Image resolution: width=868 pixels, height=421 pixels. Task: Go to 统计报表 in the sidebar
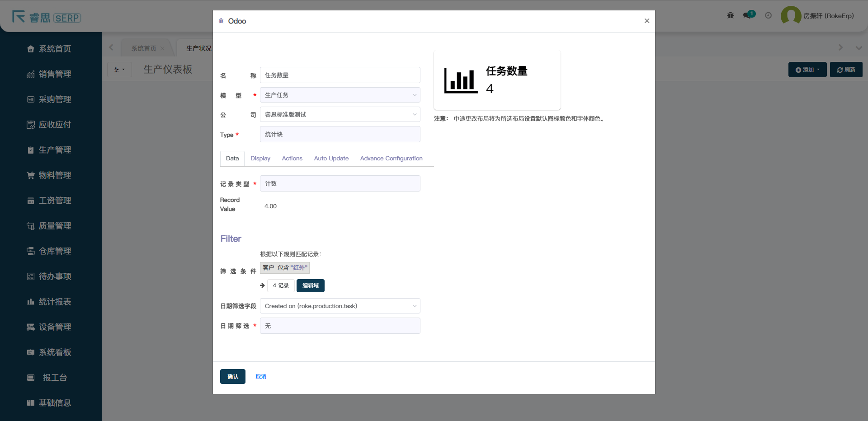tap(54, 302)
